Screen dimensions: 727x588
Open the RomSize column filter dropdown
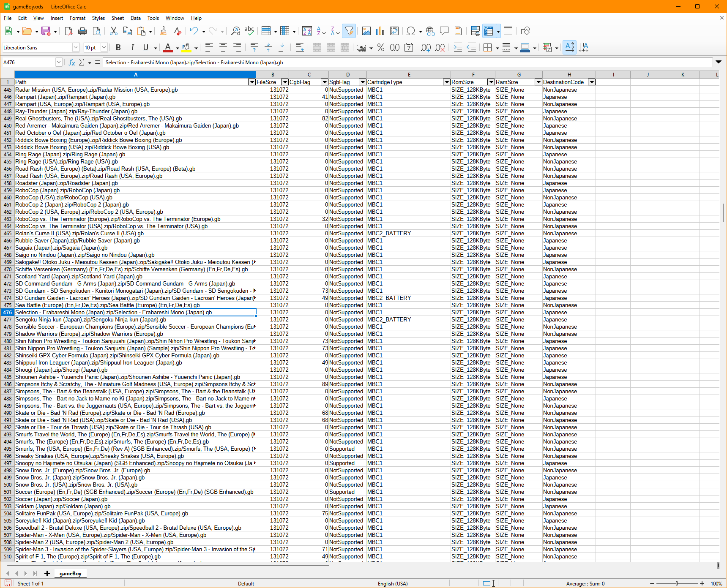491,82
